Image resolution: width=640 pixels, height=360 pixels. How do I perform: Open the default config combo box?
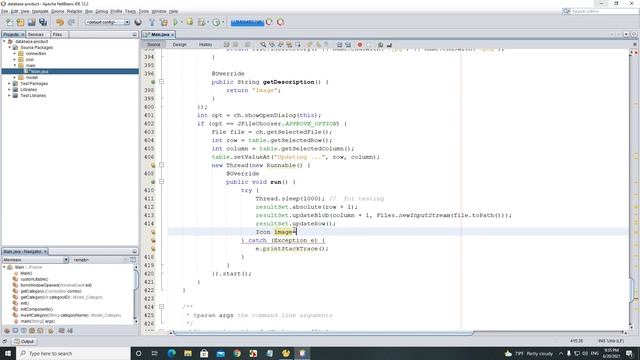[x=107, y=22]
